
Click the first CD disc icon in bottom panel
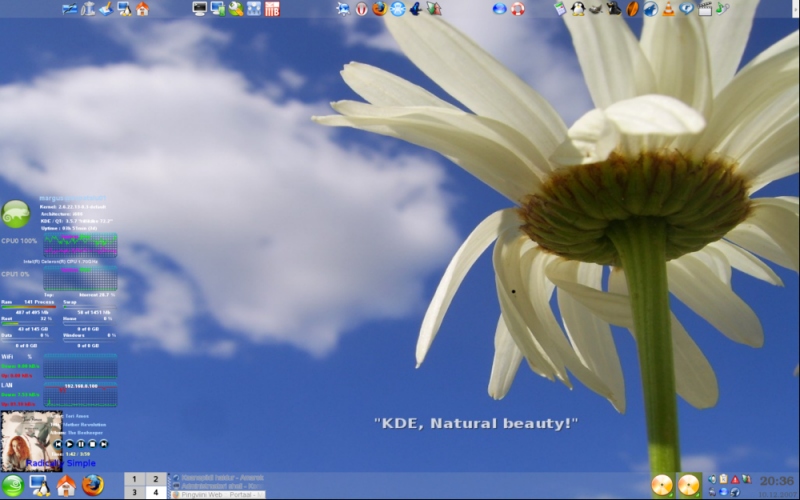tap(662, 485)
